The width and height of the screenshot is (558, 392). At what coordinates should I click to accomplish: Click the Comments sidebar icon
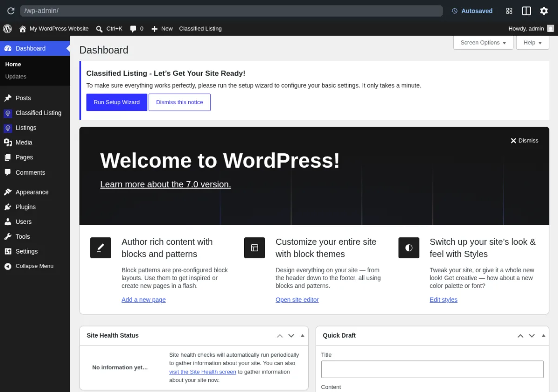[x=8, y=172]
